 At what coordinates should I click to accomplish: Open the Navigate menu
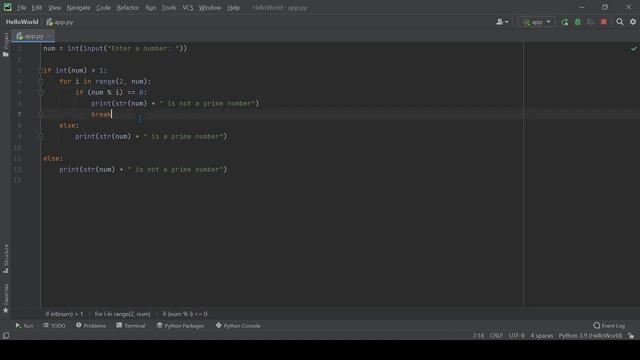click(x=78, y=8)
